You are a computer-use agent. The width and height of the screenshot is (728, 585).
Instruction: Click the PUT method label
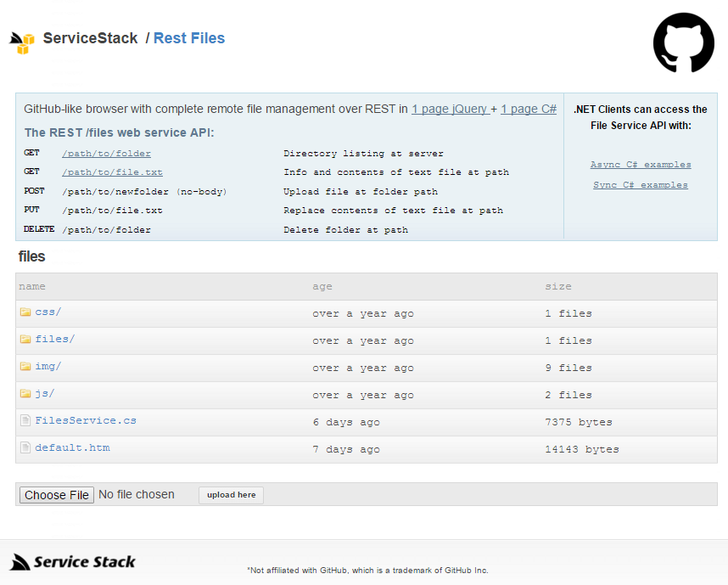pyautogui.click(x=31, y=210)
